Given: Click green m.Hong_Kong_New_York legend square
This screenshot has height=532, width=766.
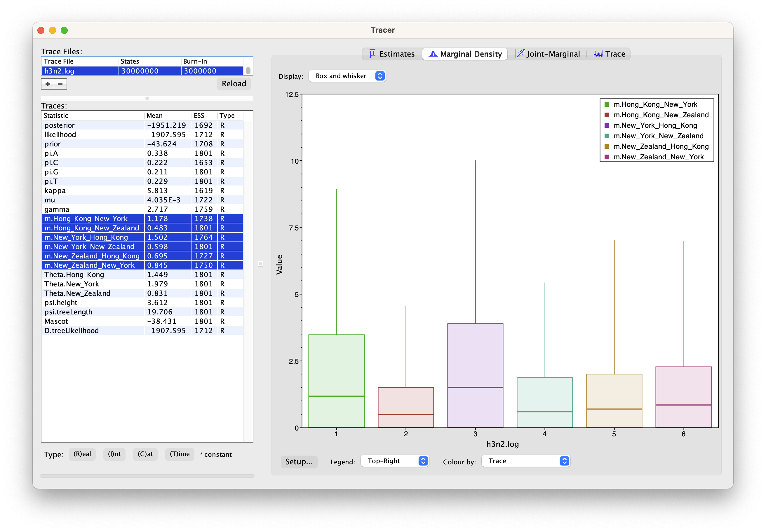Looking at the screenshot, I should 607,105.
